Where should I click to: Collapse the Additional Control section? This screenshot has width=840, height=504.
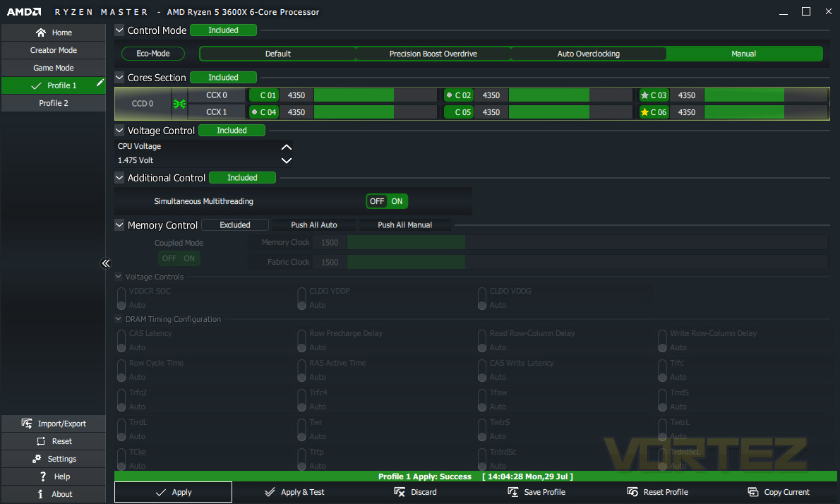[119, 177]
